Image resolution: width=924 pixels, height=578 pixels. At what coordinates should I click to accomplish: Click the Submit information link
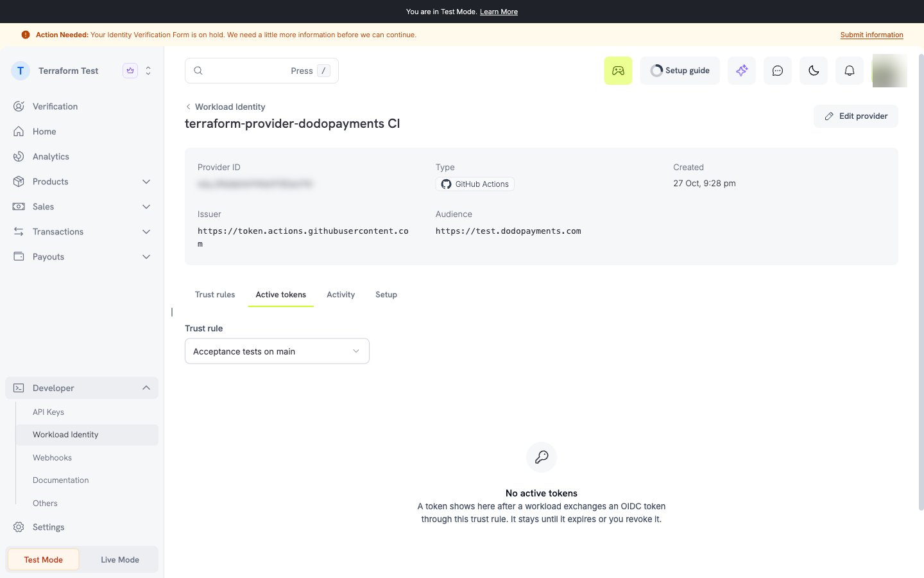[872, 35]
